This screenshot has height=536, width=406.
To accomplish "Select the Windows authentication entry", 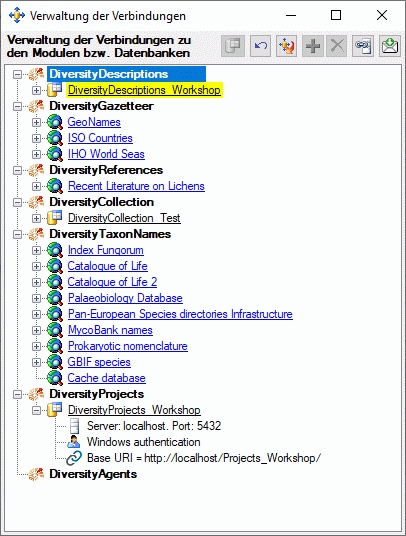I will 144,442.
